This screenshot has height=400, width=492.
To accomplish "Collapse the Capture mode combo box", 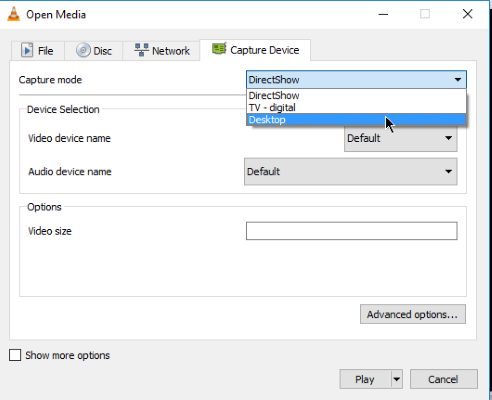I will click(x=356, y=80).
